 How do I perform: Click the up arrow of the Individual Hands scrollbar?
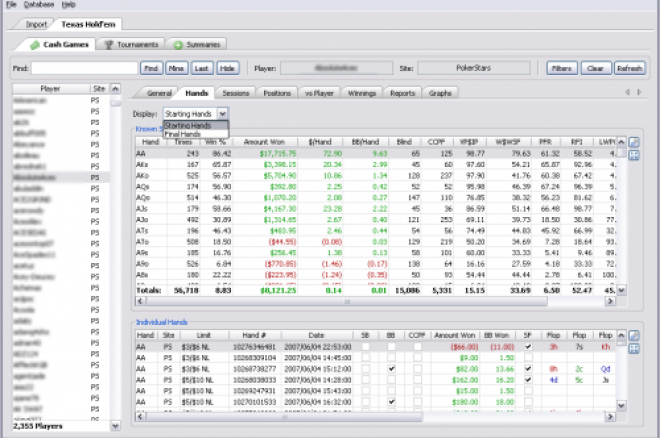621,335
